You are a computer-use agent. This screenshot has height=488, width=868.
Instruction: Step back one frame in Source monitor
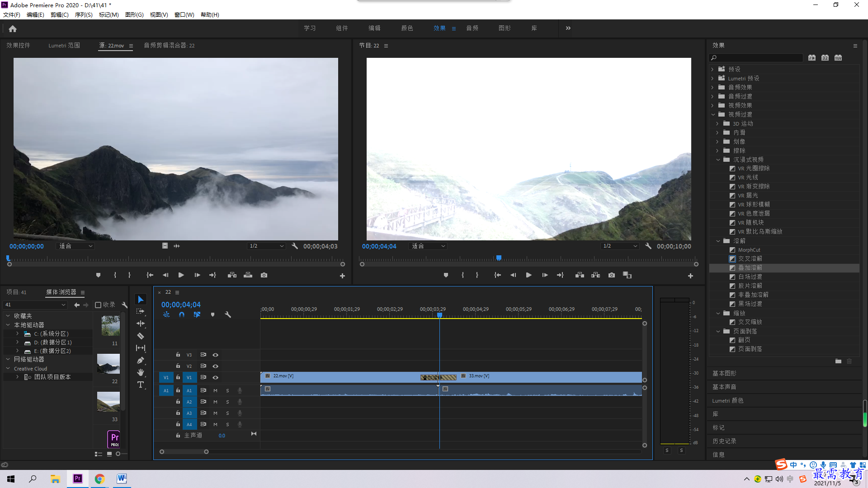click(165, 275)
